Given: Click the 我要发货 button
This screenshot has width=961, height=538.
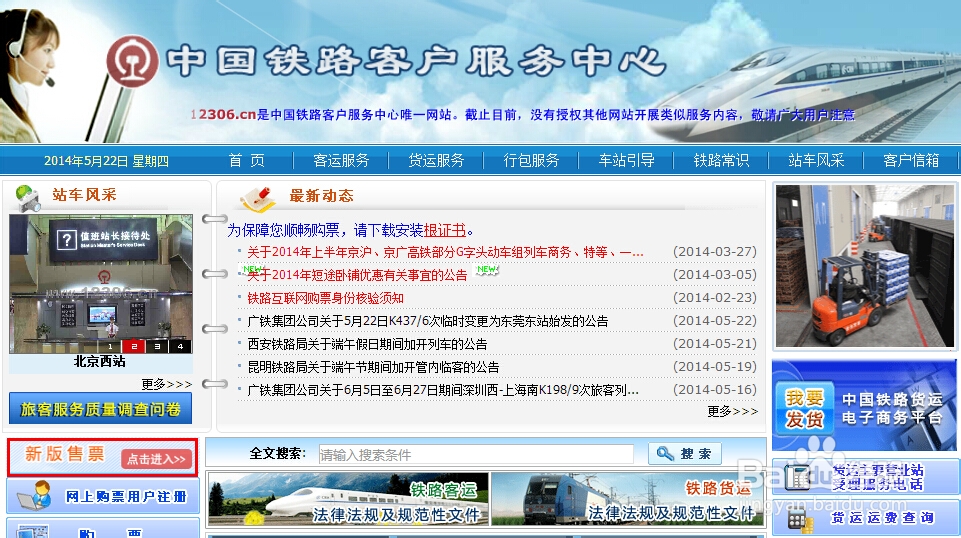Looking at the screenshot, I should pos(805,407).
